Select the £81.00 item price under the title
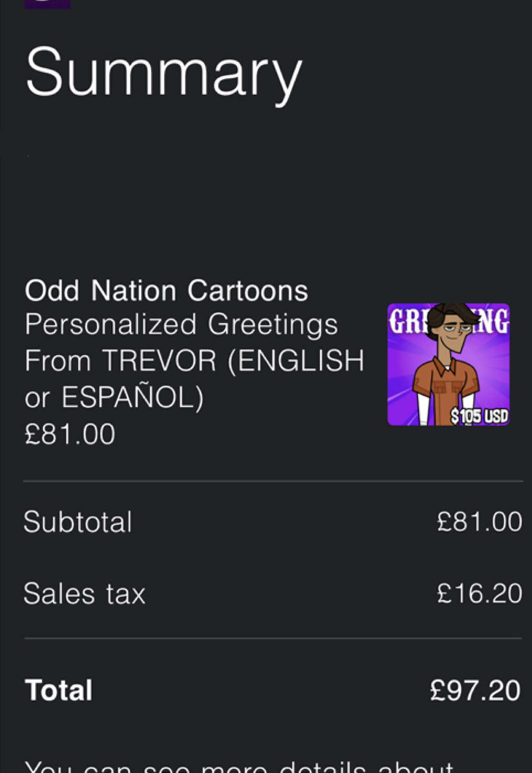Viewport: 532px width, 773px height. (70, 434)
